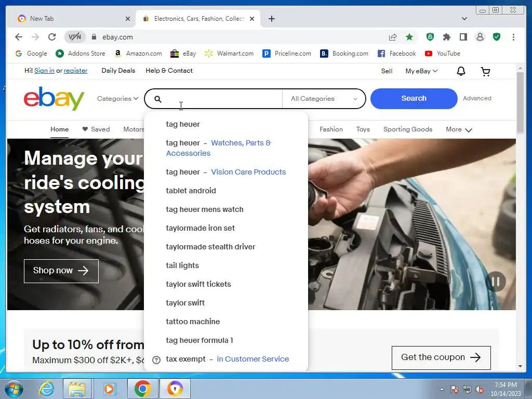Screen dimensions: 532x399
Task: Expand the More categories menu
Action: [459, 129]
